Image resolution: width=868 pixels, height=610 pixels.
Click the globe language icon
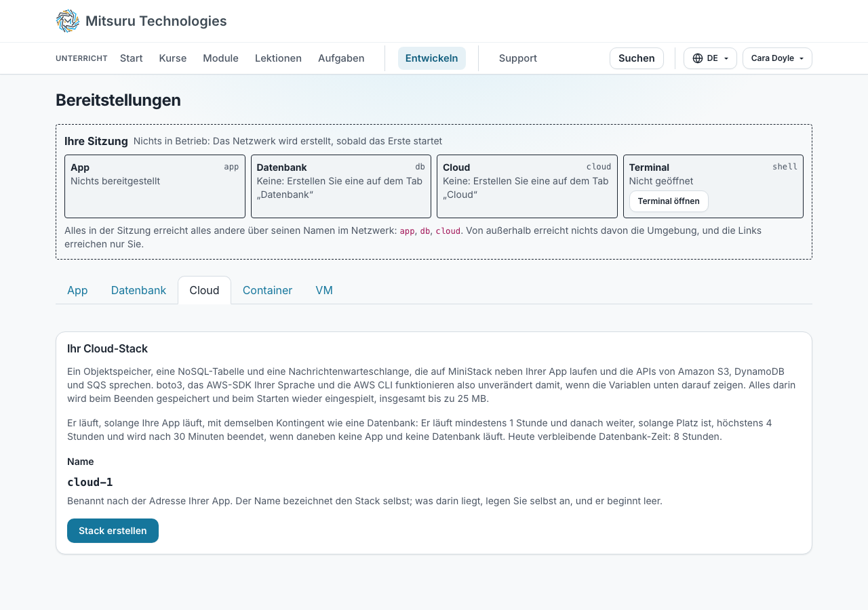[698, 58]
